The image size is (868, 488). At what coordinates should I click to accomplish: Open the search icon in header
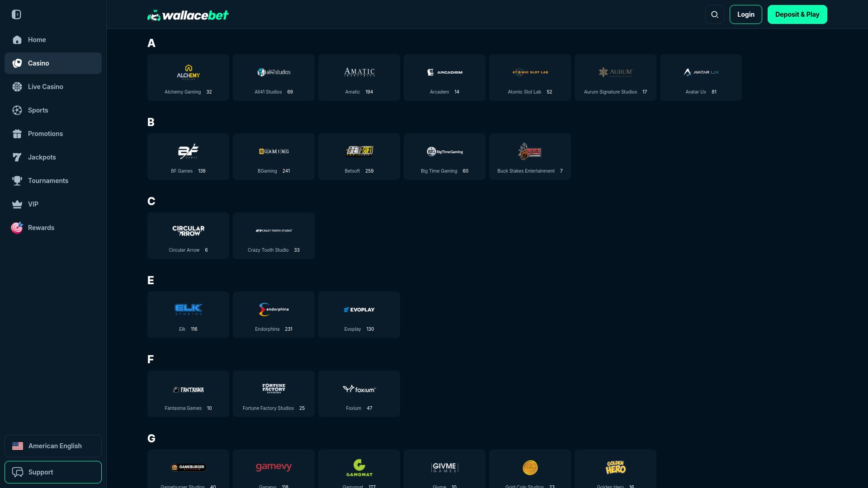point(715,14)
